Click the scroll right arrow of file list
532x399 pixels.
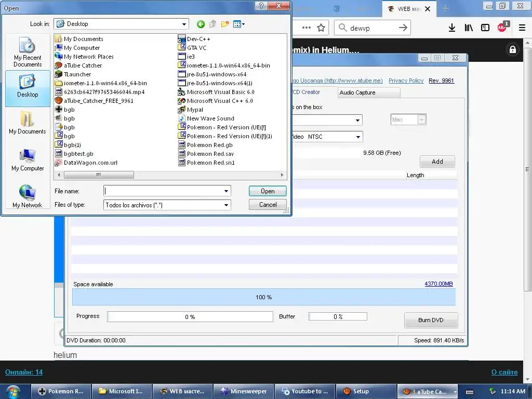(x=282, y=175)
